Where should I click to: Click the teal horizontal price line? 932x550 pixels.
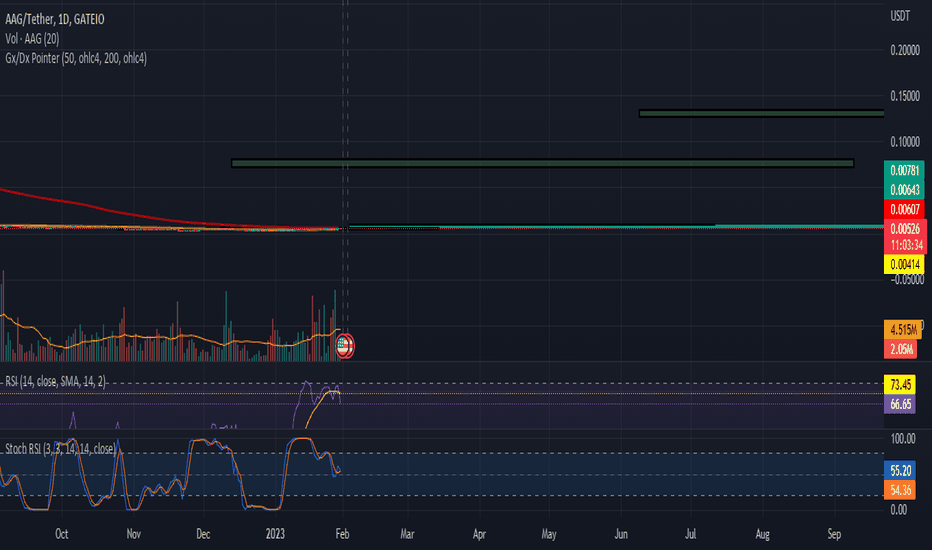coord(616,227)
